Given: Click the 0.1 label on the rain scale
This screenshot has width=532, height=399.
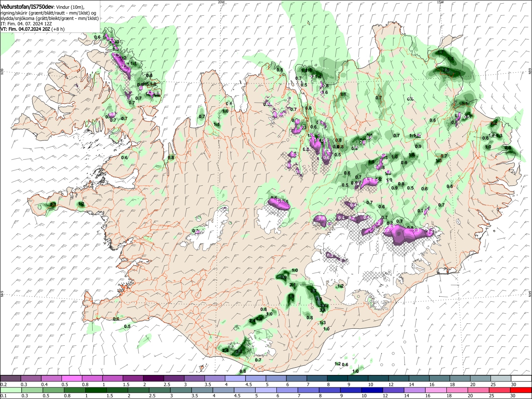Looking at the screenshot, I should pos(4,396).
